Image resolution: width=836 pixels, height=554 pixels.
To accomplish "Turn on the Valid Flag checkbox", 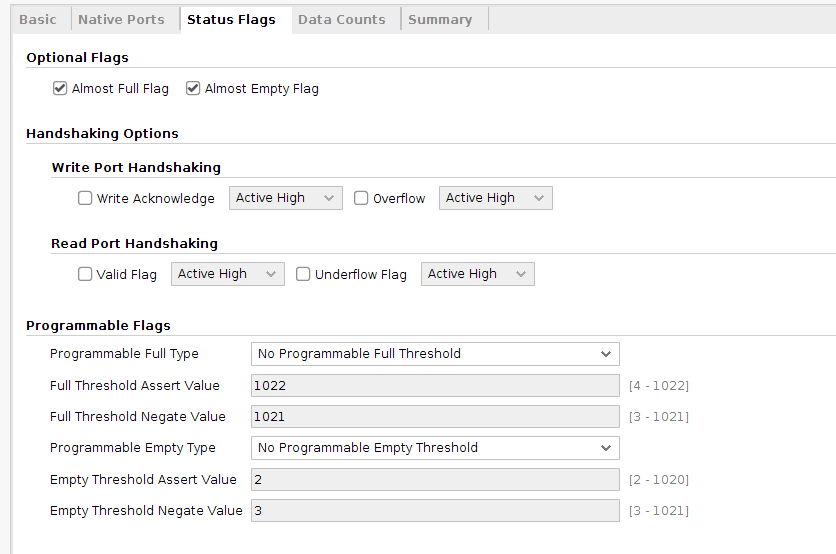I will (85, 274).
